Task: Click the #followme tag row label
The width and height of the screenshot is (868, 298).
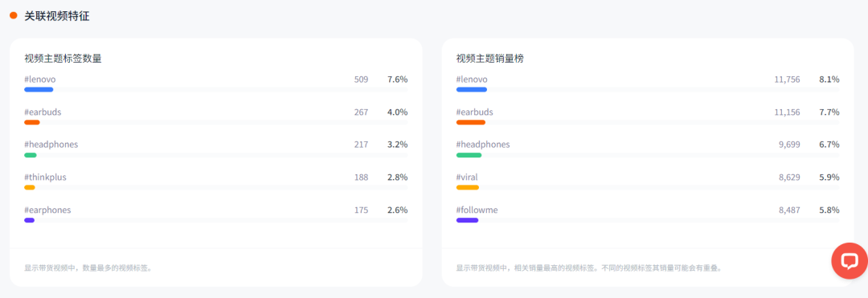Action: pyautogui.click(x=477, y=210)
